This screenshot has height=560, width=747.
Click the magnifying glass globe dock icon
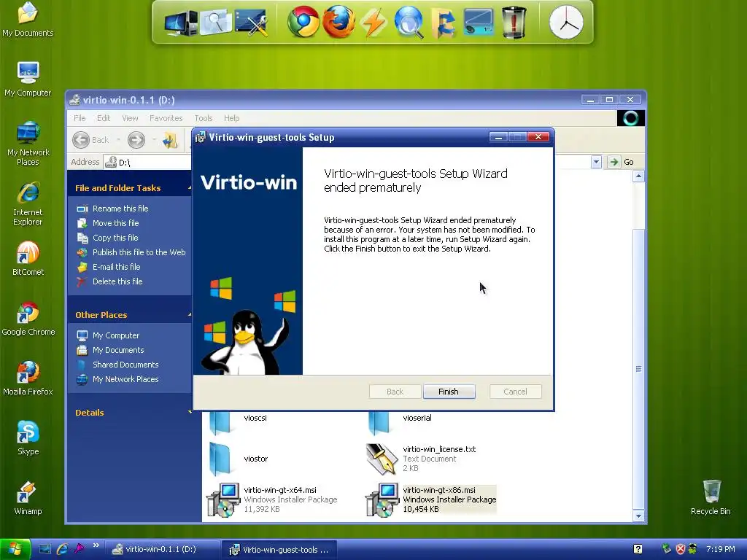pos(409,23)
